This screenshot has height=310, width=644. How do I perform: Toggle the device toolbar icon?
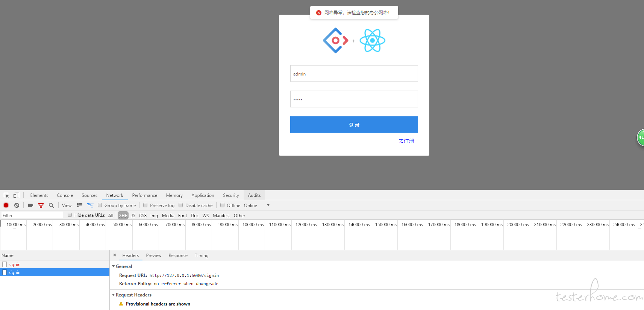[16, 195]
